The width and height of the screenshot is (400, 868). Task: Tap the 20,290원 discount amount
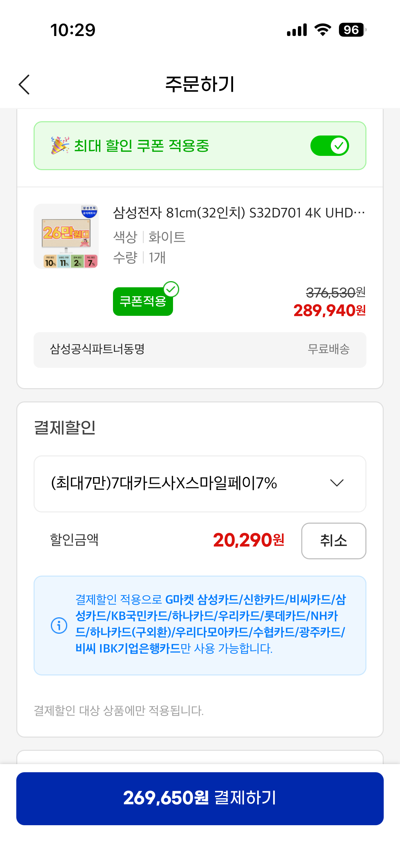pyautogui.click(x=248, y=540)
